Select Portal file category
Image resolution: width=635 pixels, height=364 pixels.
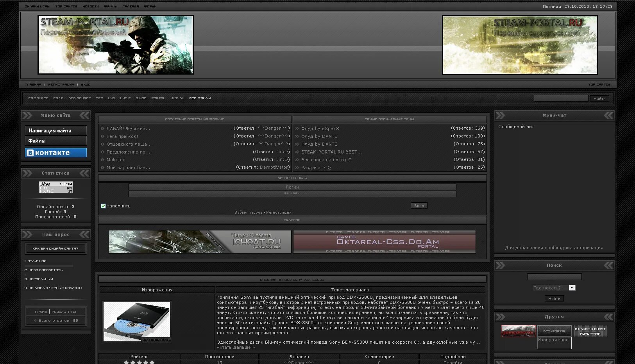158,98
